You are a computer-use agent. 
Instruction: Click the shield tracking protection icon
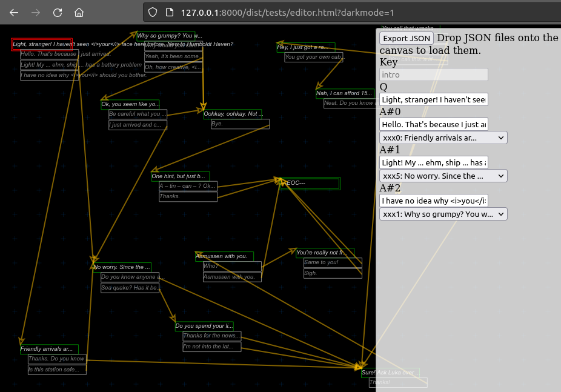(x=153, y=12)
